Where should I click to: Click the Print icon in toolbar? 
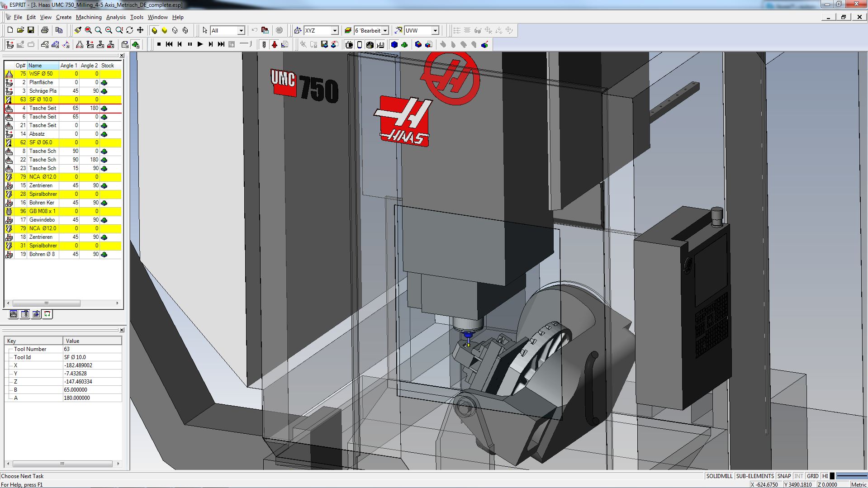pos(44,30)
